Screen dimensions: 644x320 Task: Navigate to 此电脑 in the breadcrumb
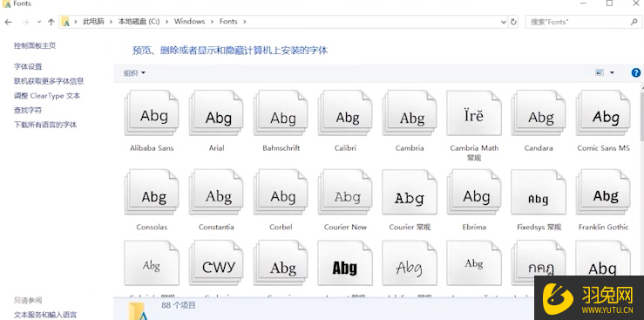pyautogui.click(x=93, y=22)
